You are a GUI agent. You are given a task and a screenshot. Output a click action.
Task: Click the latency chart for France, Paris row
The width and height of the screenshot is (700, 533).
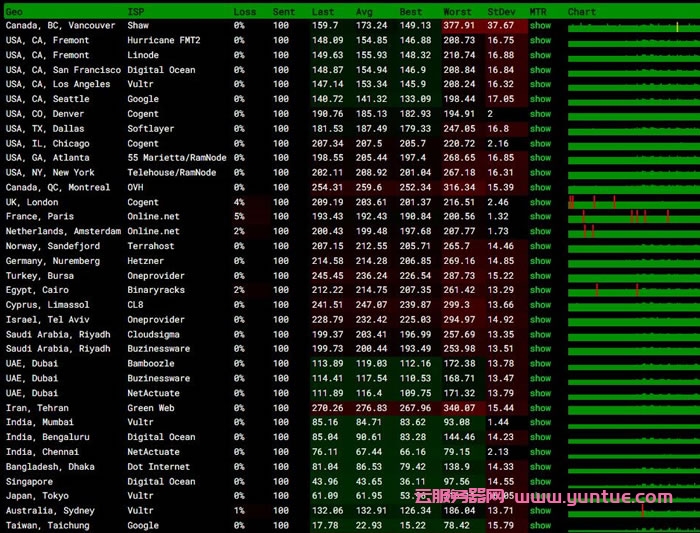[630, 217]
